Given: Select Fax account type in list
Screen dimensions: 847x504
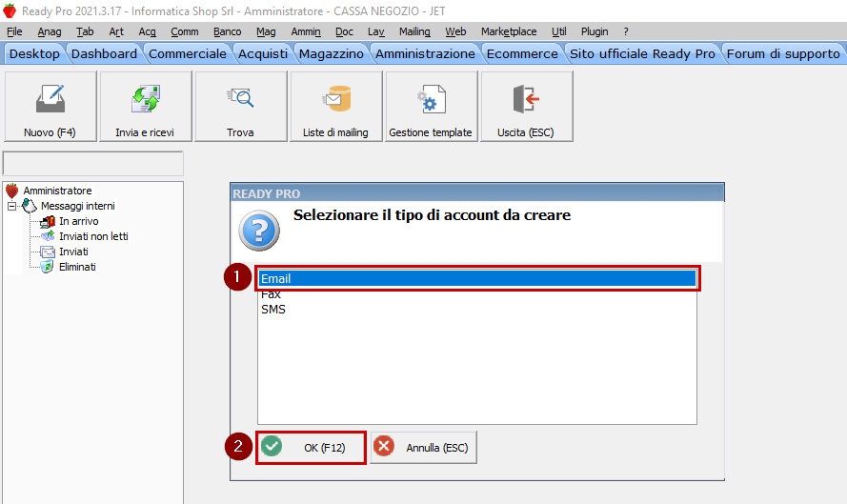Looking at the screenshot, I should [477, 294].
